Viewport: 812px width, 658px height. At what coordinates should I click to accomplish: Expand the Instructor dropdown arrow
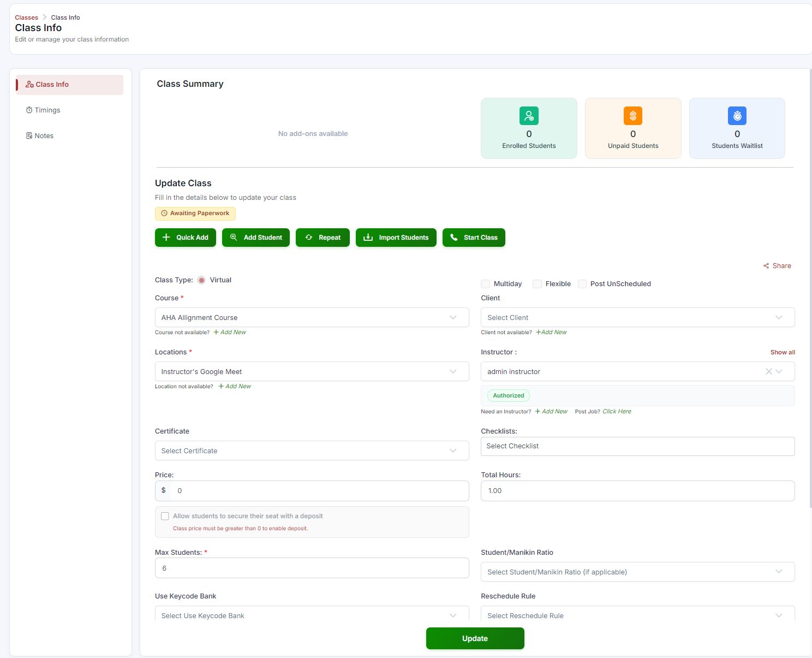[779, 371]
